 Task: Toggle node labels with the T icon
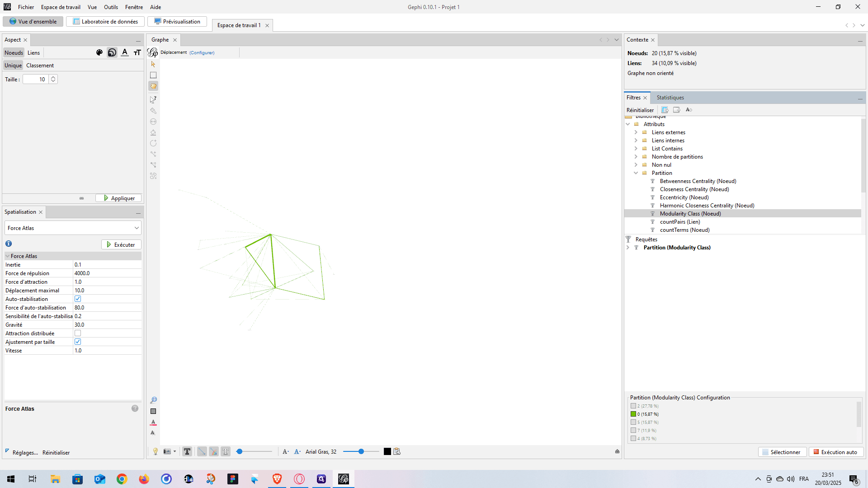pyautogui.click(x=187, y=451)
